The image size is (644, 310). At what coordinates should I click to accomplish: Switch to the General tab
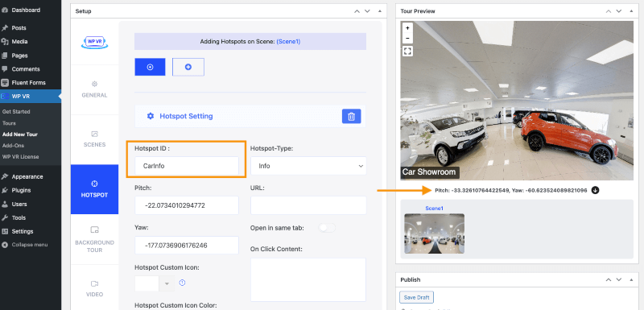(94, 89)
